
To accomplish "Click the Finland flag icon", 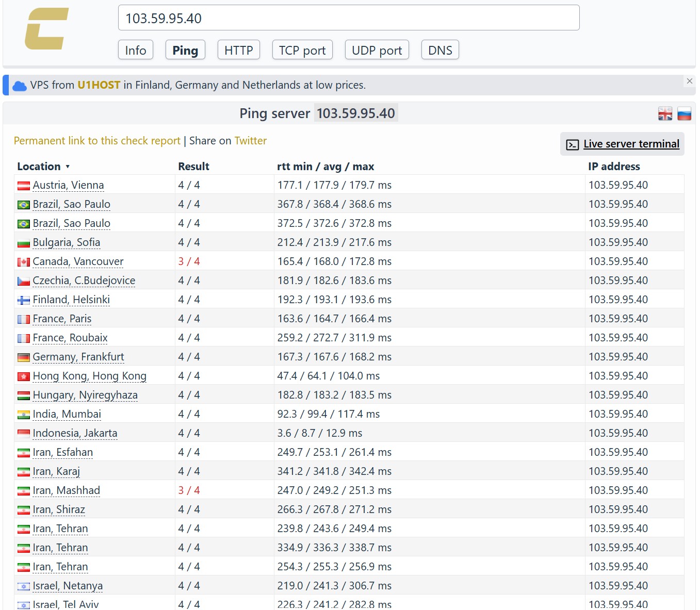I will (24, 301).
